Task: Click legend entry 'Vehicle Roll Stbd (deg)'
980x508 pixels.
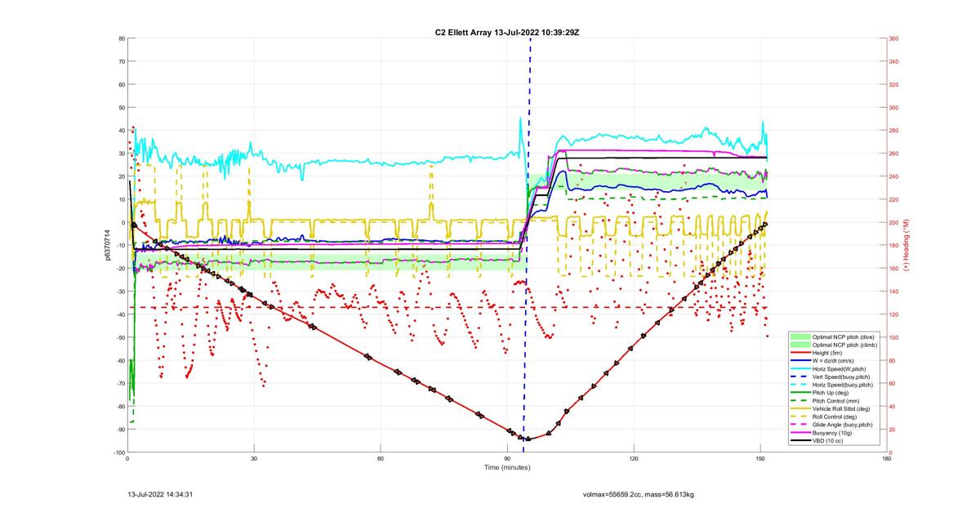Action: tap(841, 408)
